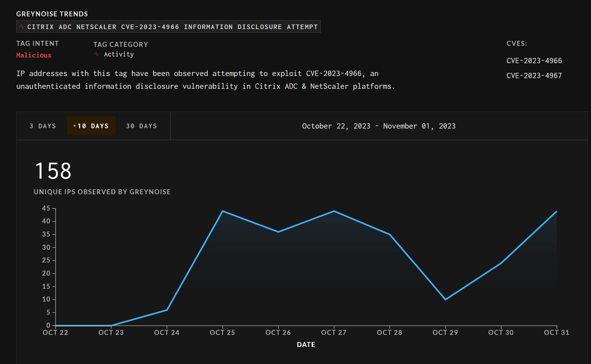
Task: Click the Activity pulse icon under Tag Category
Action: click(x=97, y=54)
